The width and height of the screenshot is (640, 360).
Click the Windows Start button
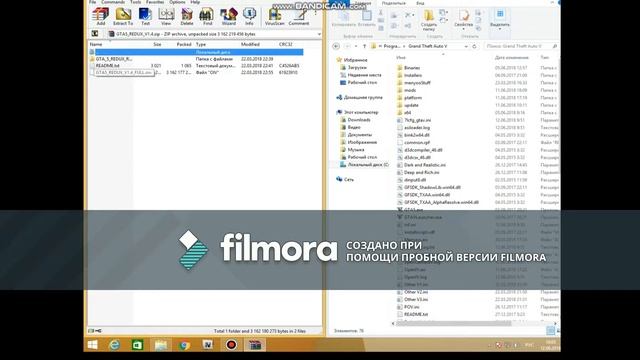93,345
